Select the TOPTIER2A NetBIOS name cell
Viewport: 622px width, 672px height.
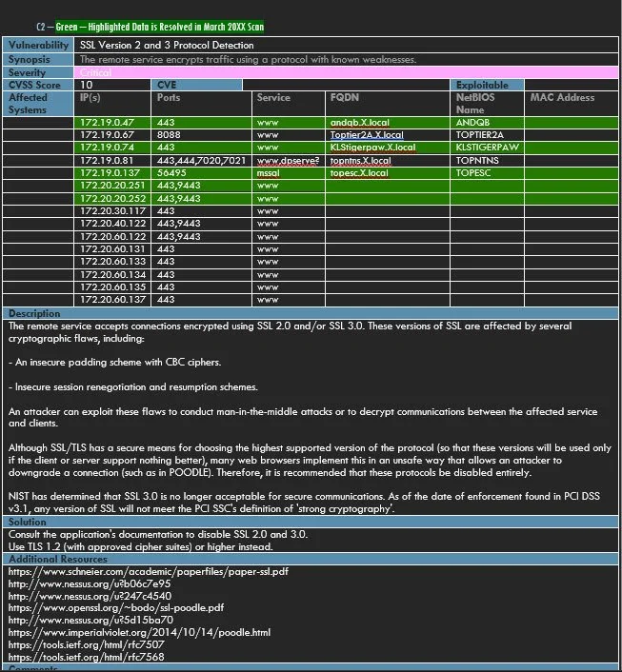point(487,135)
